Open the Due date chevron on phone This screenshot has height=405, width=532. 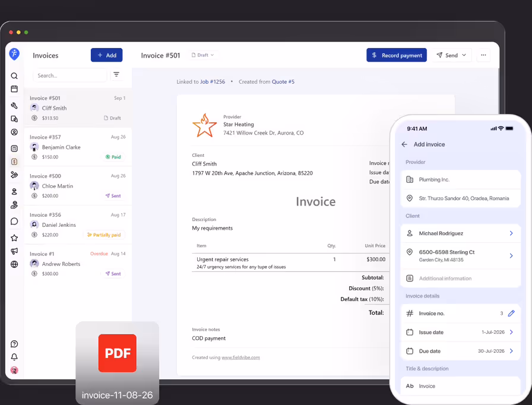coord(511,351)
